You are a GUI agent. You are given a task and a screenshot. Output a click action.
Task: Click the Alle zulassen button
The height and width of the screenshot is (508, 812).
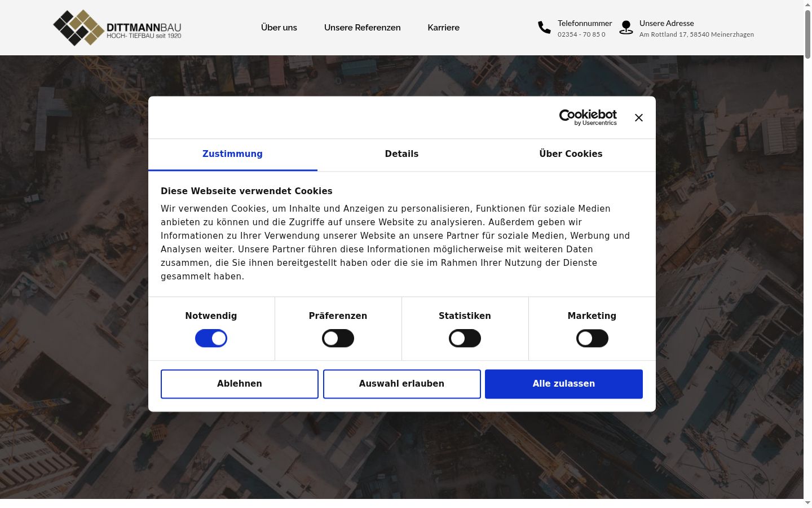564,384
